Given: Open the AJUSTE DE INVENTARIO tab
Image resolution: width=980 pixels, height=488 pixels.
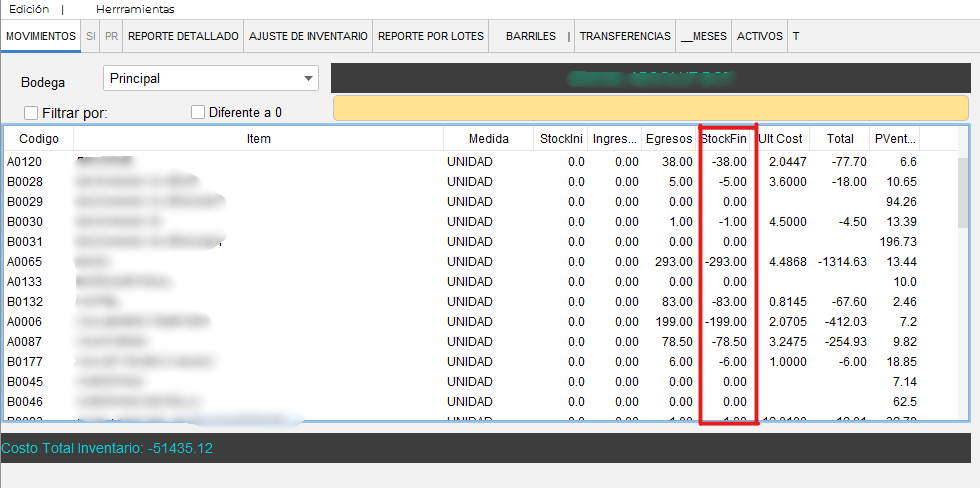Looking at the screenshot, I should [x=308, y=36].
